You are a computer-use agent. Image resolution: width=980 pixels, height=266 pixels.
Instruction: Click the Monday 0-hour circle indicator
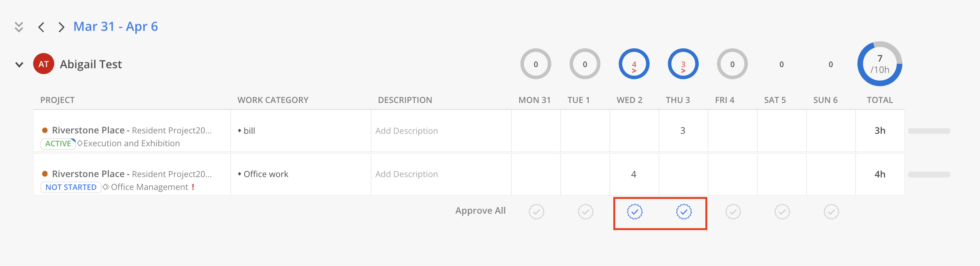pos(536,64)
